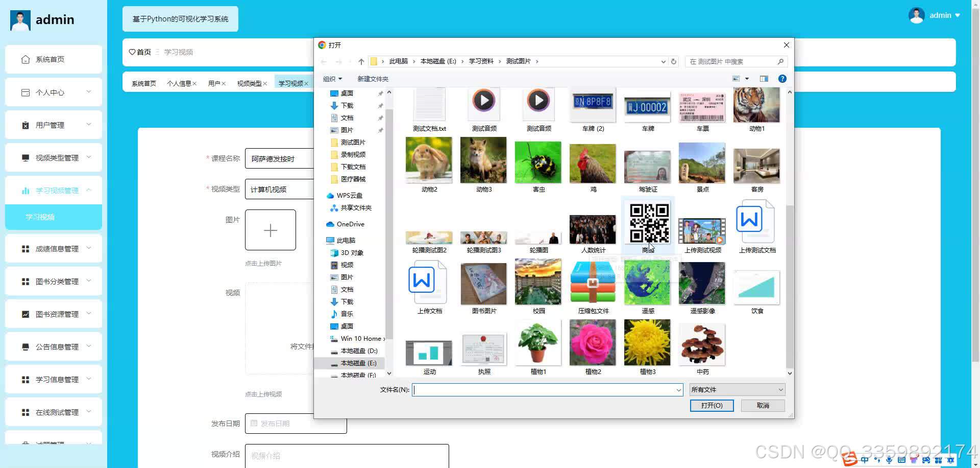
Task: Expand 公告信息管理 sidebar menu
Action: tap(54, 346)
